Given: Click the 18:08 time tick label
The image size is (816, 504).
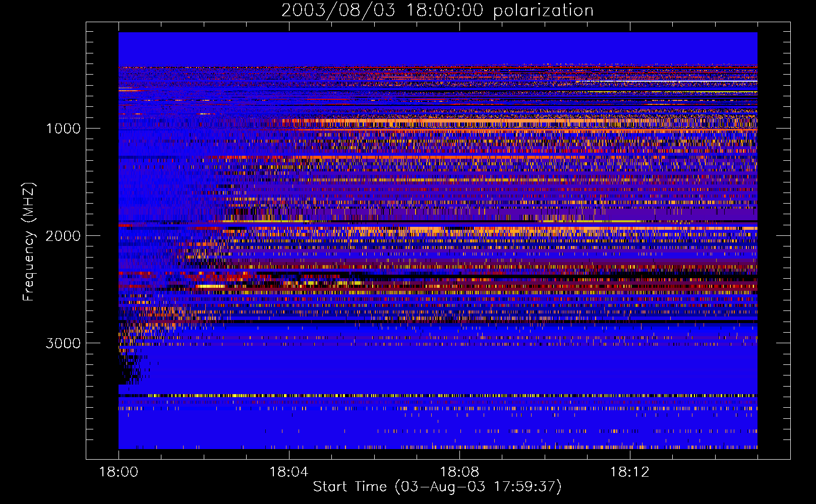Looking at the screenshot, I should coord(459,472).
